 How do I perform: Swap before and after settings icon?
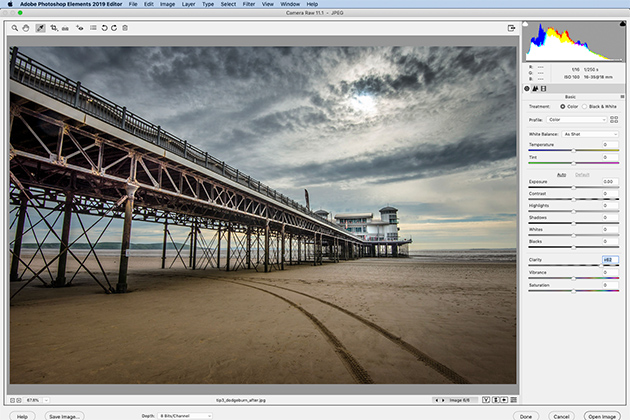point(496,400)
